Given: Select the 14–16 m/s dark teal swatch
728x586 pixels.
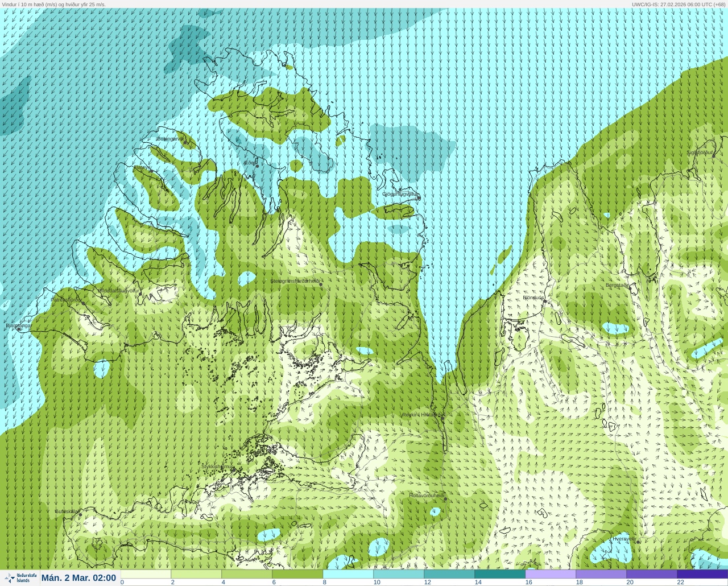Looking at the screenshot, I should [500, 574].
